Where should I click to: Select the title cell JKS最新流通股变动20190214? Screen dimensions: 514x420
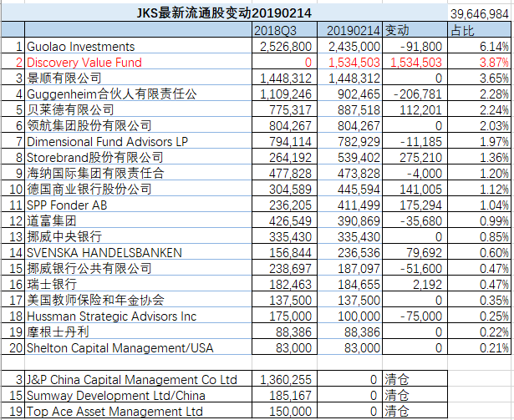223,13
